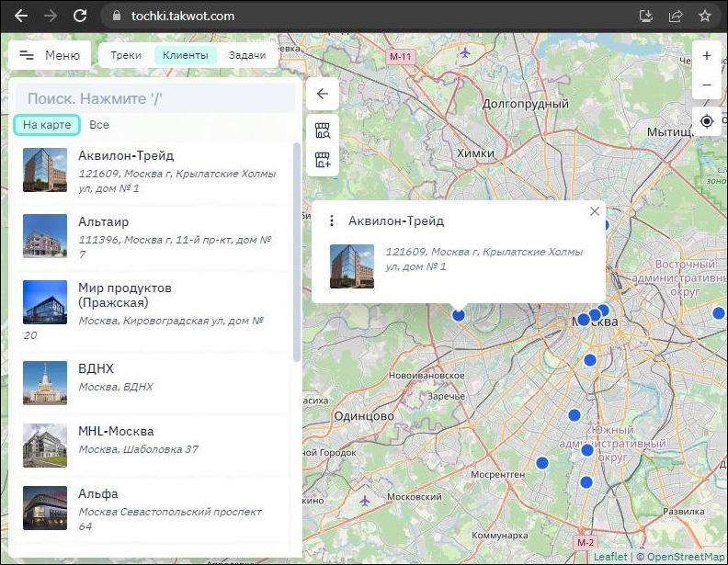
Task: Click the search field Поиск
Action: (x=156, y=98)
